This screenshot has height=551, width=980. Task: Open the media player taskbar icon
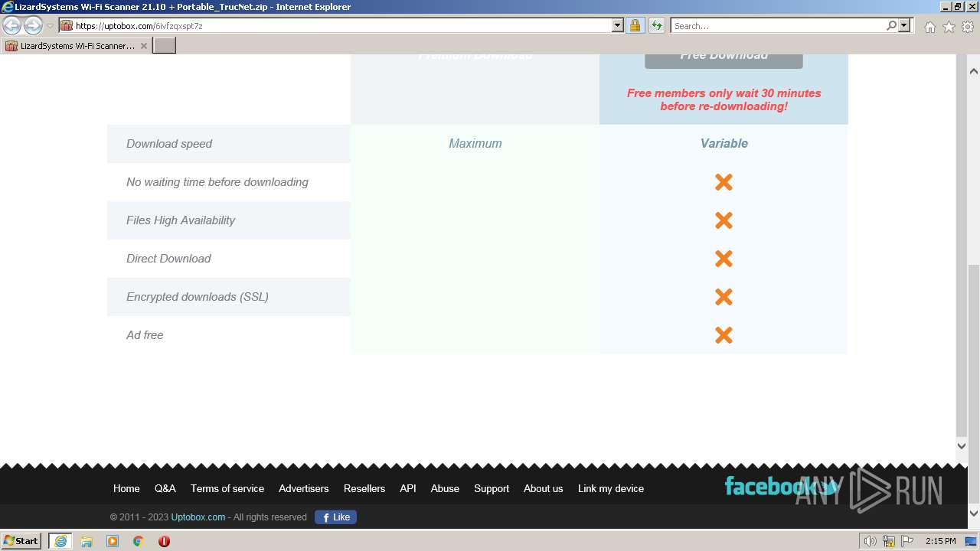[113, 541]
